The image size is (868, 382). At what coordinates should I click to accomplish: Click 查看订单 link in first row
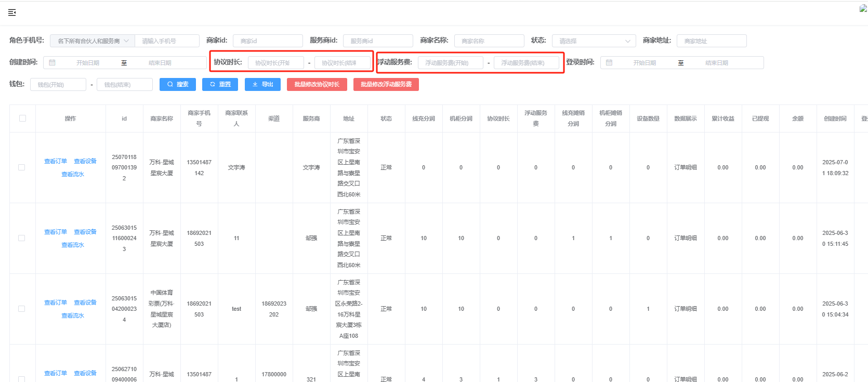click(x=56, y=162)
